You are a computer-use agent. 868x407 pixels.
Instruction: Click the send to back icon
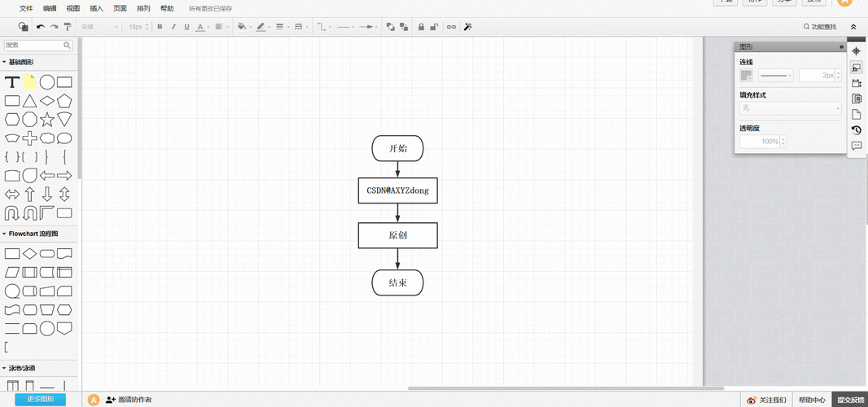tap(404, 27)
